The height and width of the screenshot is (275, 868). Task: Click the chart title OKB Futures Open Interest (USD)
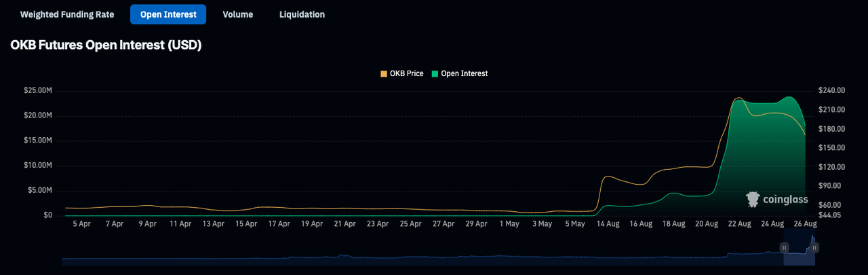click(106, 45)
